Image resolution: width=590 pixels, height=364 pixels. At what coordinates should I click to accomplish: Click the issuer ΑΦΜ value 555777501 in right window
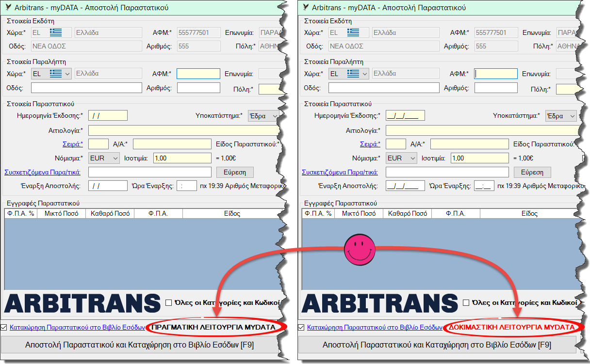[495, 33]
